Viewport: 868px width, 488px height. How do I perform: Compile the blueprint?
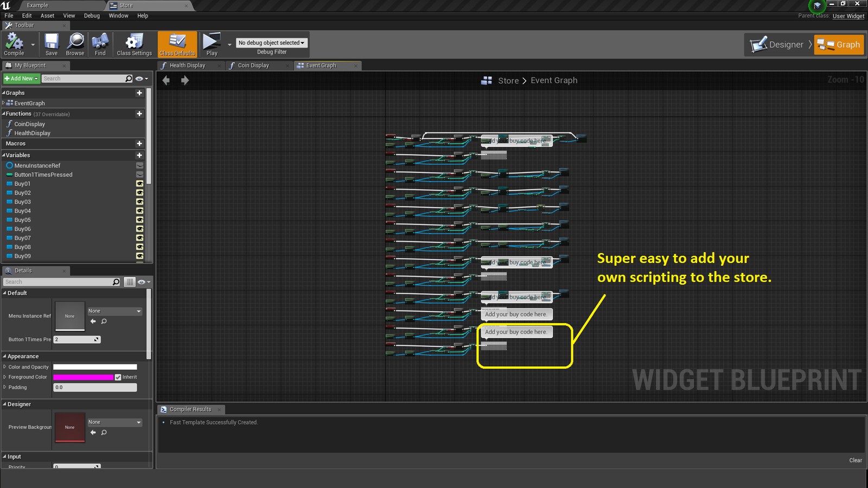tap(13, 43)
